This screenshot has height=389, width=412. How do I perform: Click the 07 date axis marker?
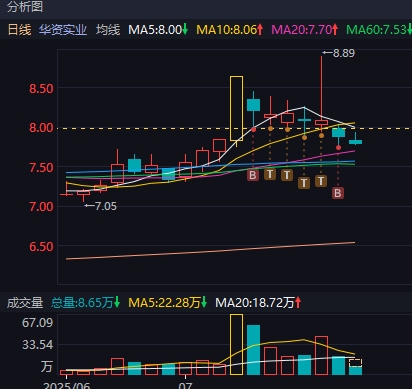click(185, 386)
